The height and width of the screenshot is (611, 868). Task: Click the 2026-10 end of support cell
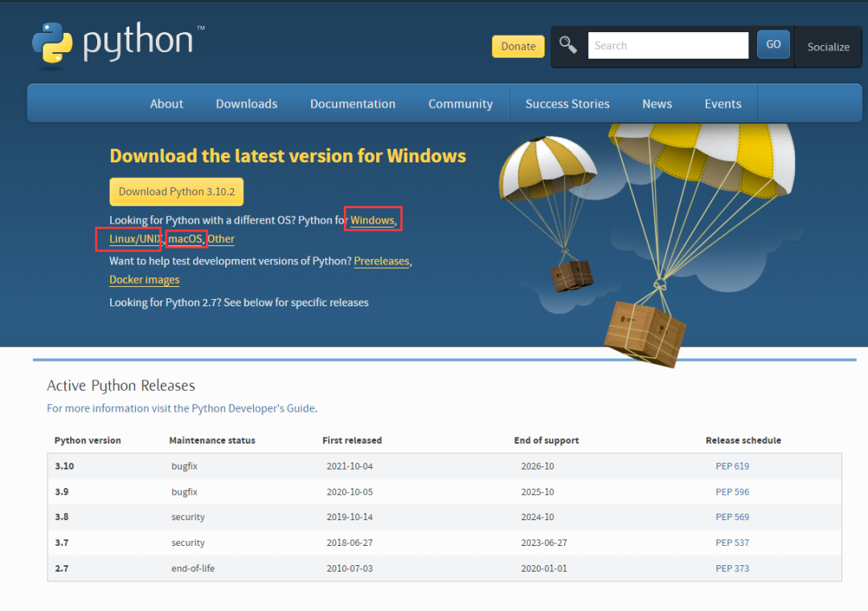[537, 465]
